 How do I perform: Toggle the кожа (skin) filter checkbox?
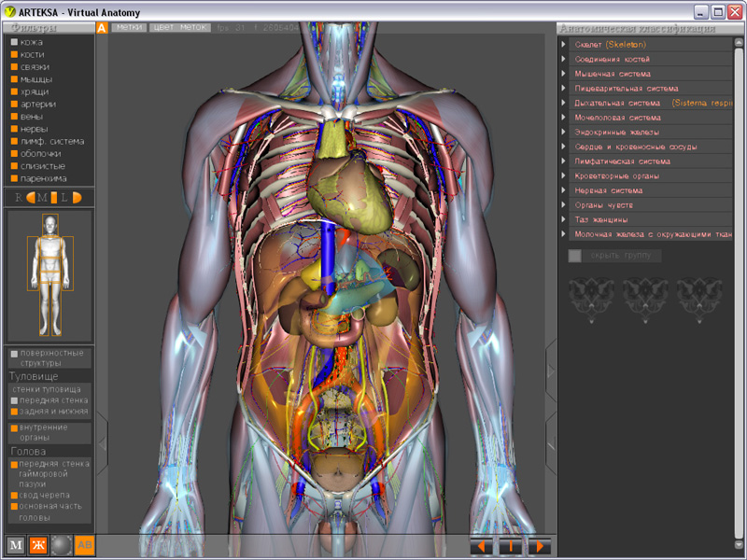coord(14,42)
